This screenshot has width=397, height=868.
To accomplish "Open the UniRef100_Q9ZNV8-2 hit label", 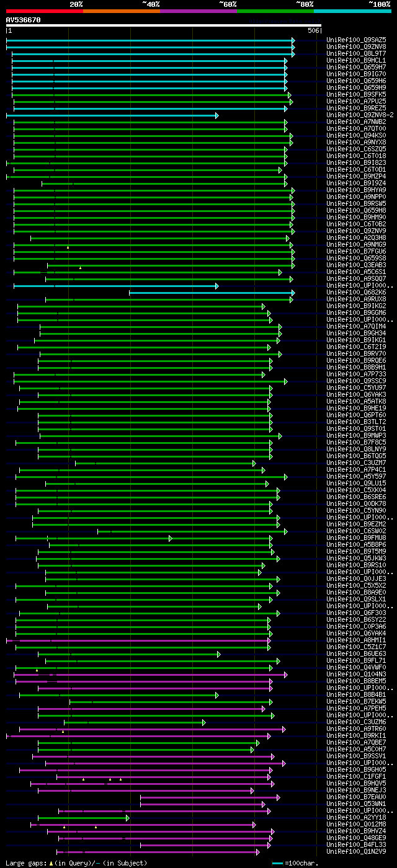I will click(x=360, y=115).
